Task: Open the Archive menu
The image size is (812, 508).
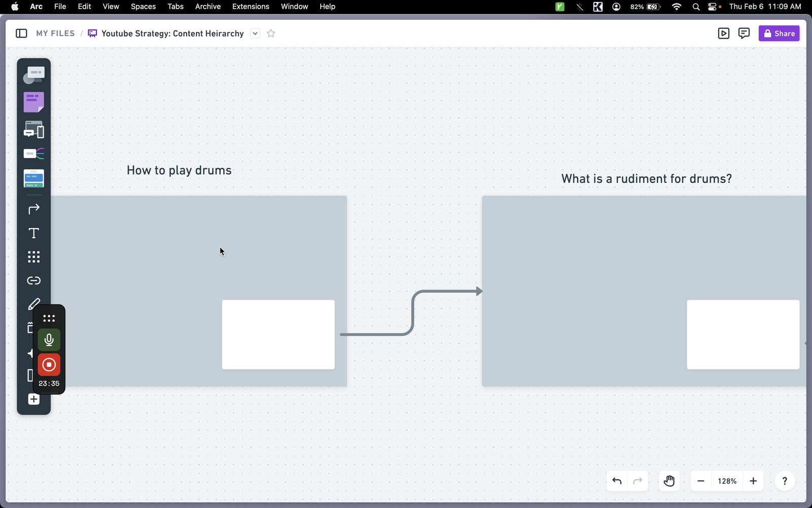Action: point(208,7)
